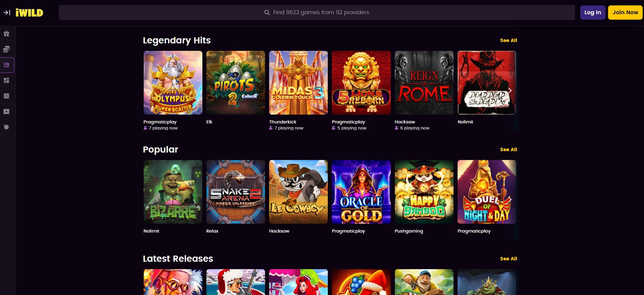Click the '5 playing now' text
The image size is (644, 295).
tap(352, 128)
